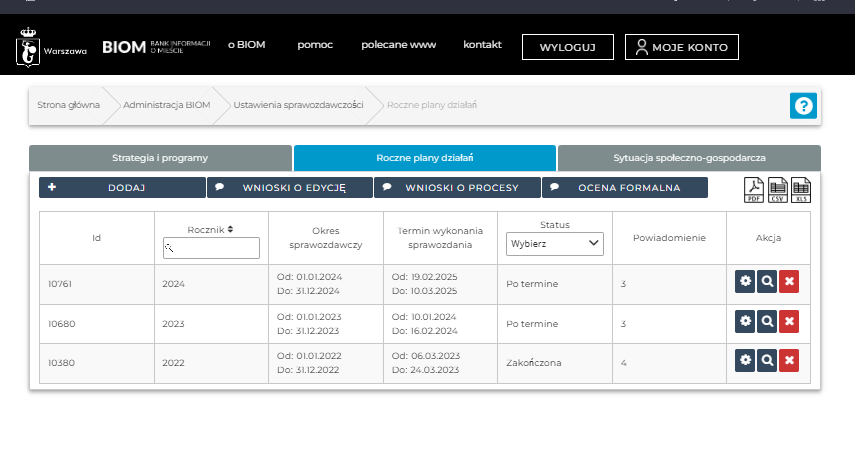Click magnifier preview icon for row 10761
Viewport: 855px width, 461px height.
[x=767, y=282]
